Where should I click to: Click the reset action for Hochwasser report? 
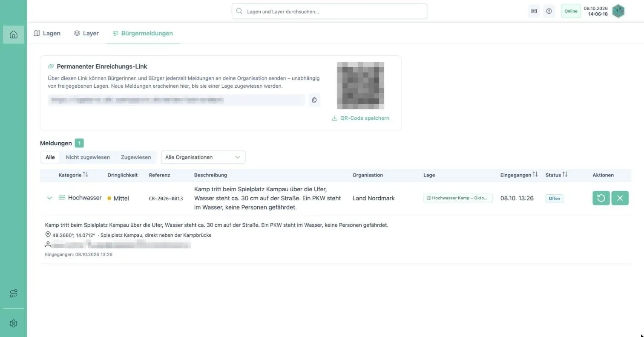tap(601, 198)
